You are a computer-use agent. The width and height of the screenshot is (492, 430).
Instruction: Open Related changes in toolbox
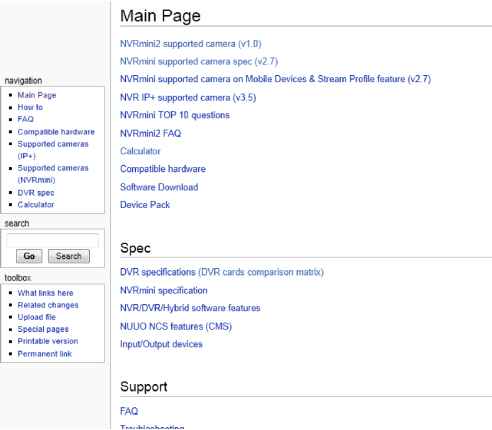48,305
